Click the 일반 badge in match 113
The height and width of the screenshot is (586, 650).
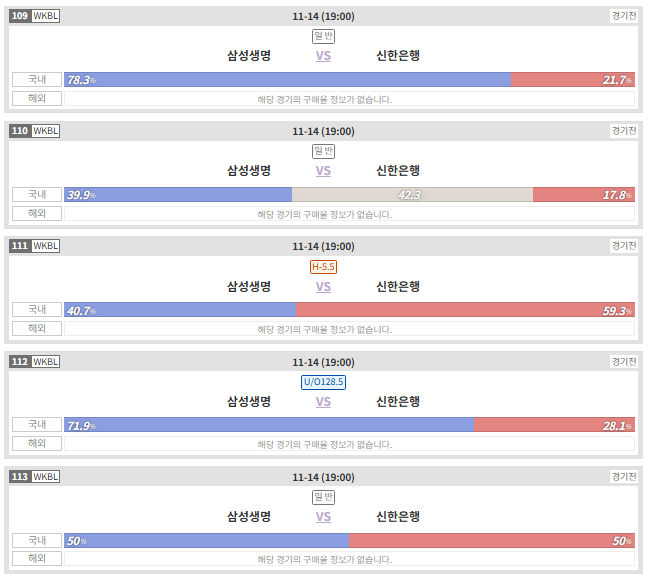[x=323, y=497]
